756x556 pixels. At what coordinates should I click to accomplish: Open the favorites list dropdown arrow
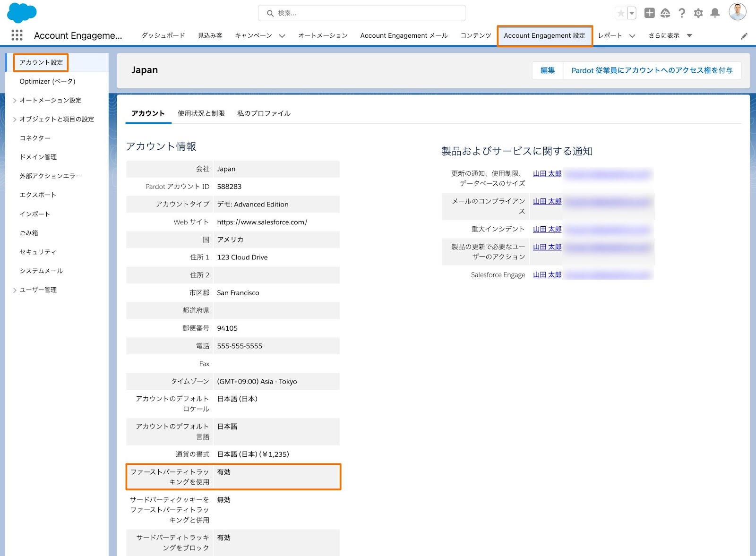point(632,13)
